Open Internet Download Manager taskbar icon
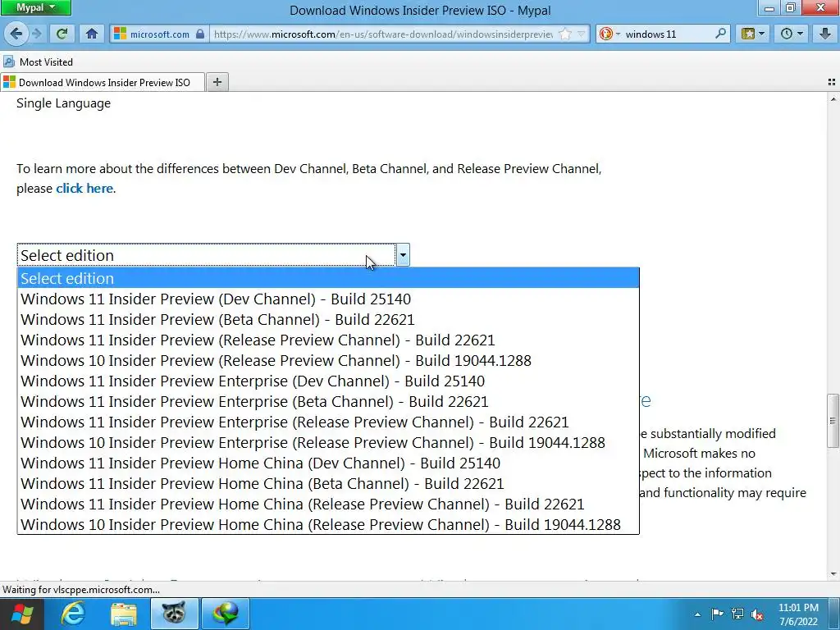Screen dimensions: 840x630 click(226, 614)
